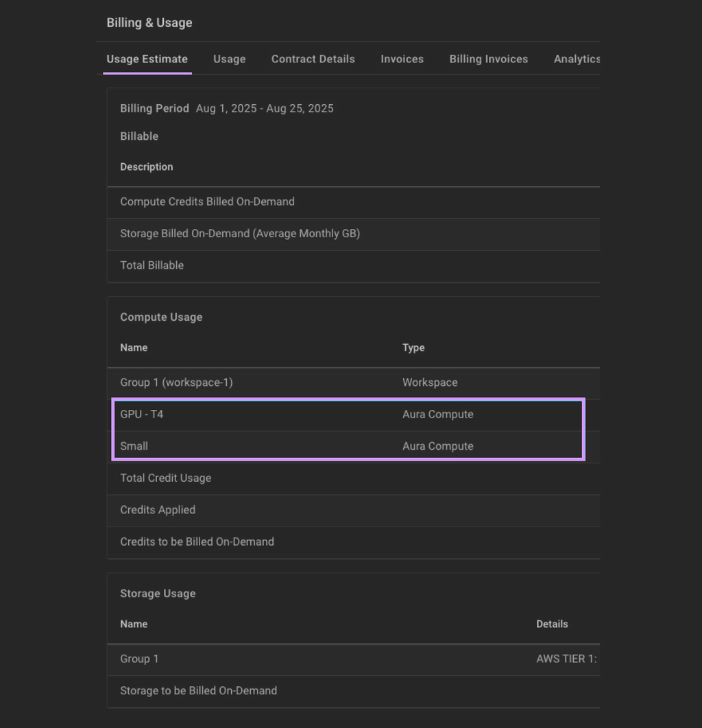Viewport: 702px width, 728px height.
Task: Select the Billing Invoices tab
Action: click(488, 59)
